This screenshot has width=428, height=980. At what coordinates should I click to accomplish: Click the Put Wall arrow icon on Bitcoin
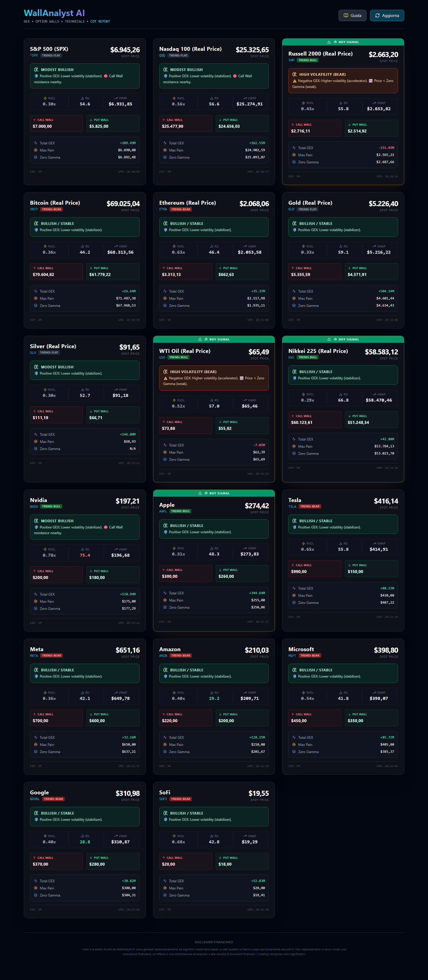tap(91, 268)
